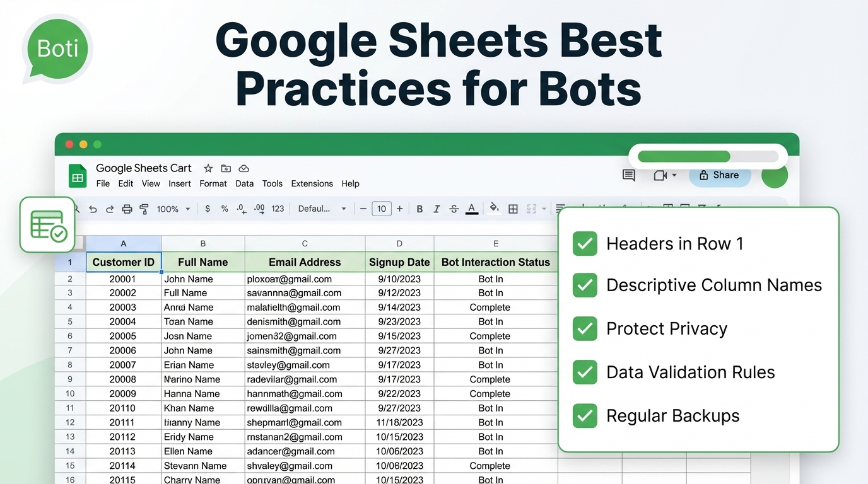Format as percent

point(225,209)
